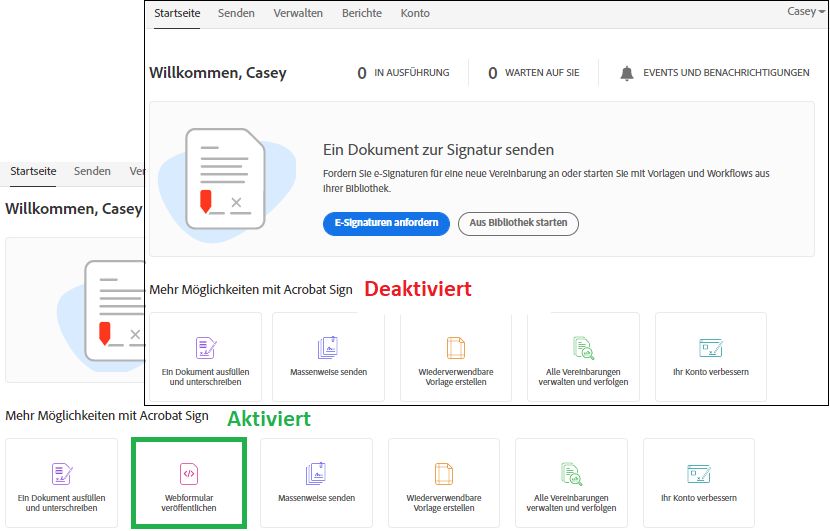Click Senden tab in the back window
The height and width of the screenshot is (531, 830).
pos(92,171)
